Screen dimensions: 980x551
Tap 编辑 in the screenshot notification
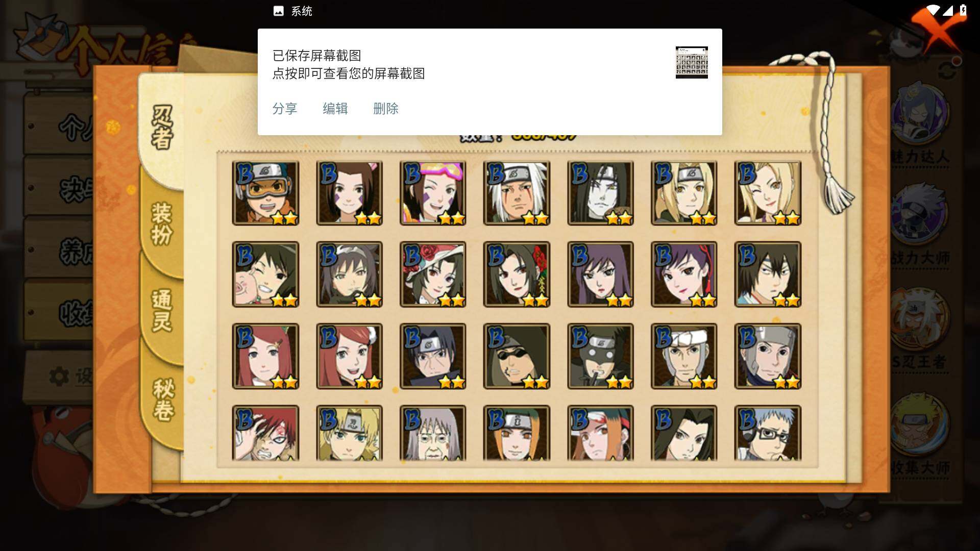(335, 109)
